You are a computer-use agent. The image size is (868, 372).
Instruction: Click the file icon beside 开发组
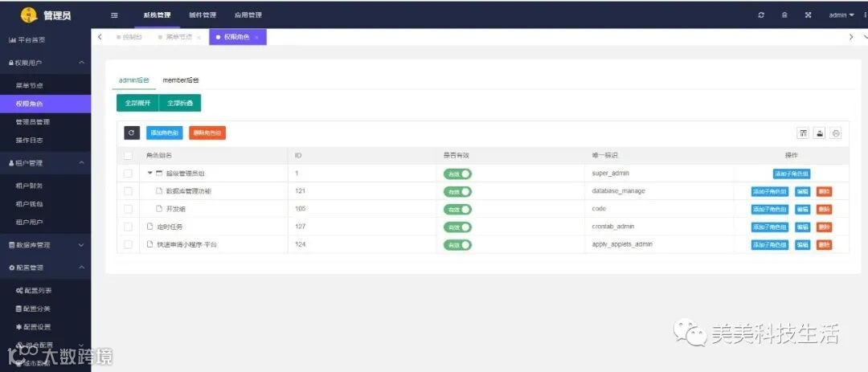click(x=158, y=209)
